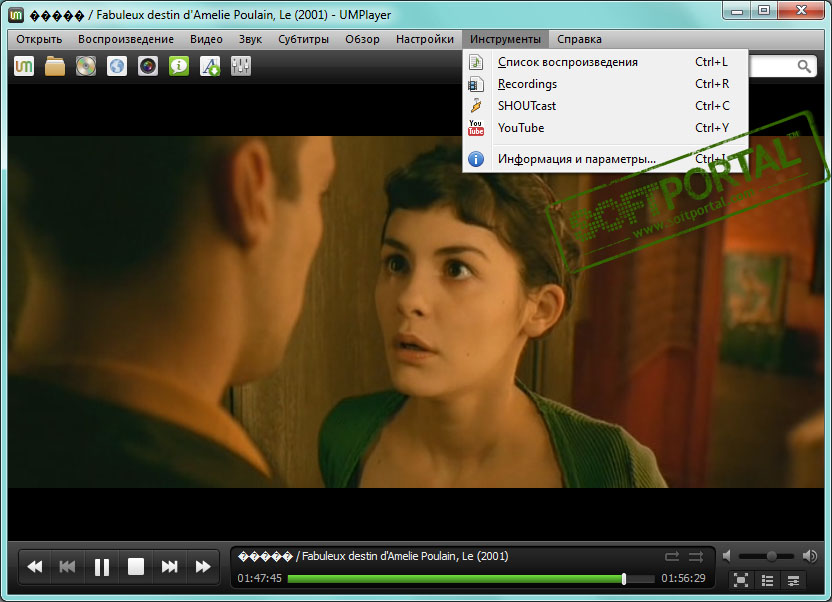Collapse the Инструменты menu

pos(505,39)
